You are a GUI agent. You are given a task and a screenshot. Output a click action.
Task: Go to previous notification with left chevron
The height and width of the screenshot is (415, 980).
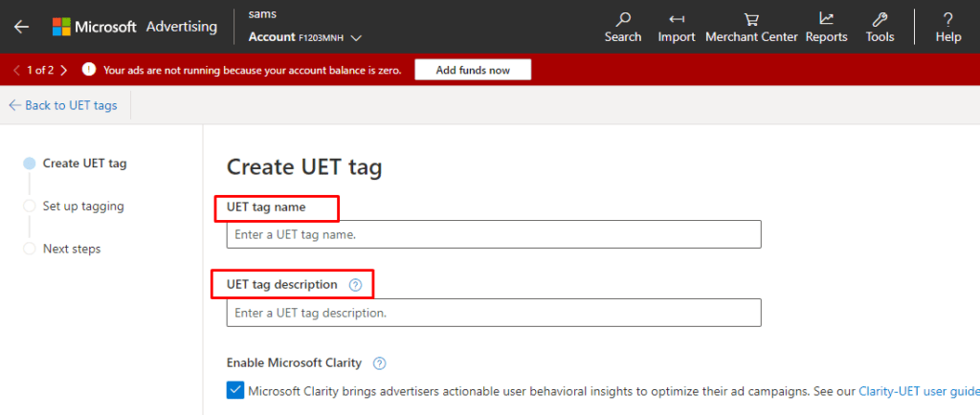tap(17, 70)
